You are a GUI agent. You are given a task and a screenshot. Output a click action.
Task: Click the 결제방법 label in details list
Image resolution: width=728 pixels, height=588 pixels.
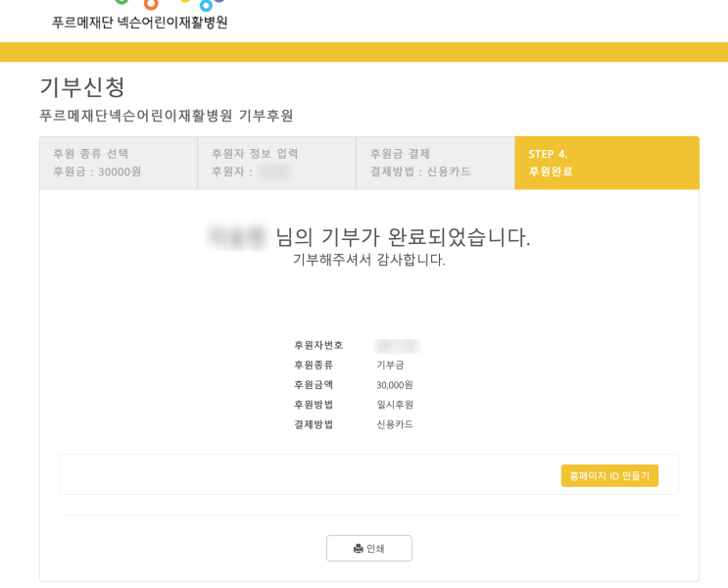[x=314, y=424]
